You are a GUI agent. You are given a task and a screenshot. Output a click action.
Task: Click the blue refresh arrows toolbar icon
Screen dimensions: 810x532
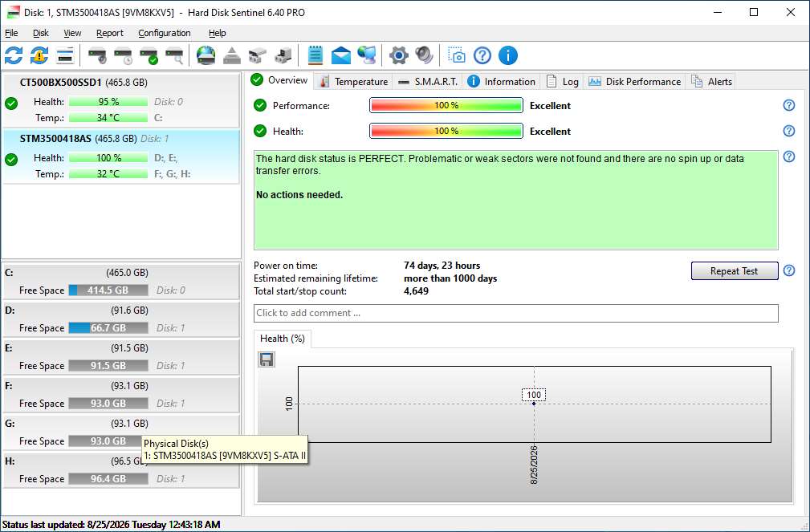click(14, 55)
